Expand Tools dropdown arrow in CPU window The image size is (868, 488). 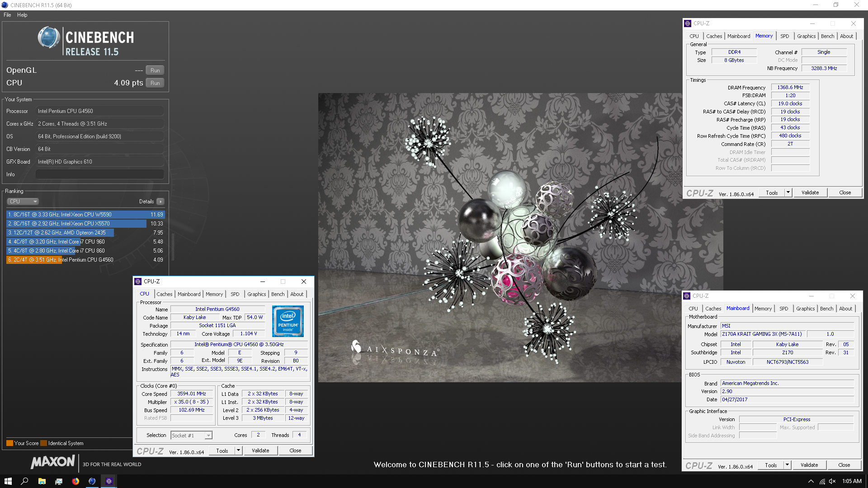(238, 450)
